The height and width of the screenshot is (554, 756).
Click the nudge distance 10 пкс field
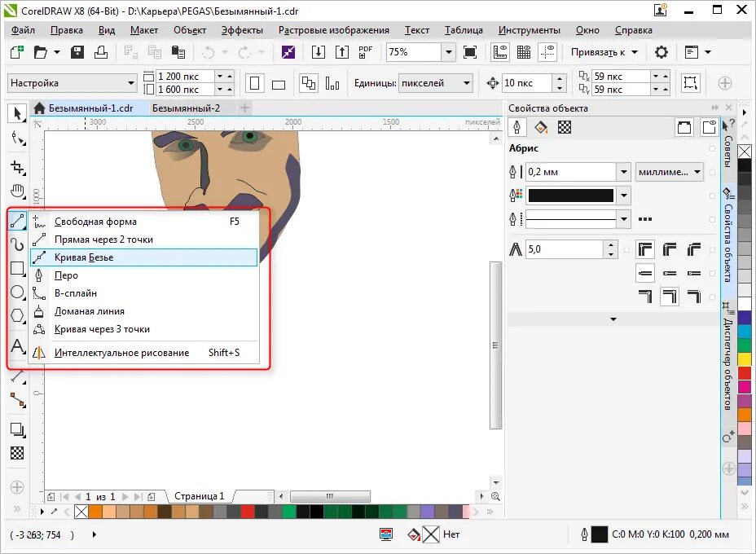526,83
